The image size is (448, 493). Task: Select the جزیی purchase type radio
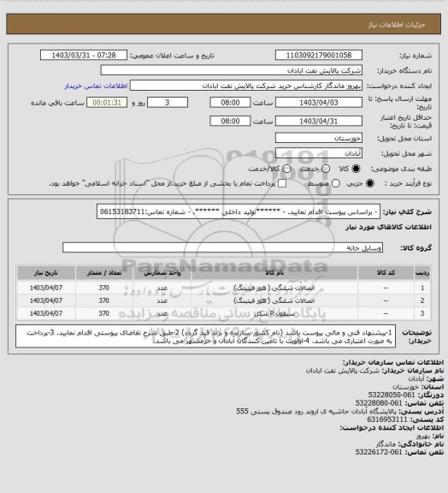tap(370, 183)
